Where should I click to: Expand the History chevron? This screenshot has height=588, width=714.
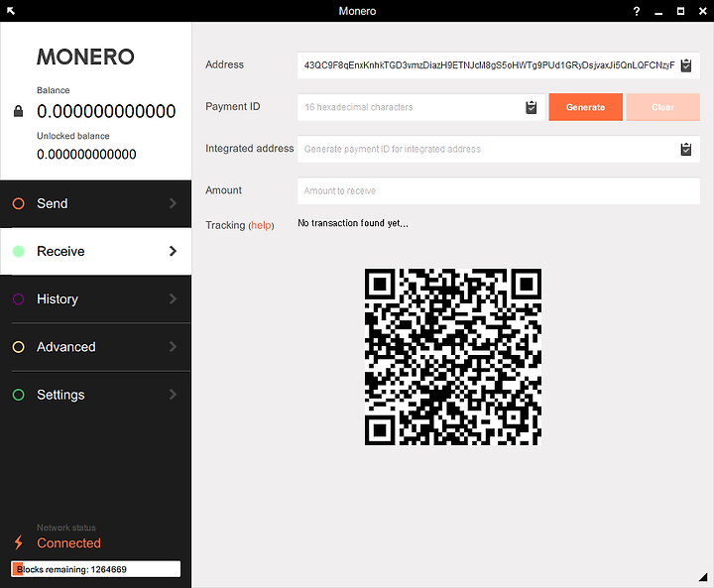pos(173,299)
